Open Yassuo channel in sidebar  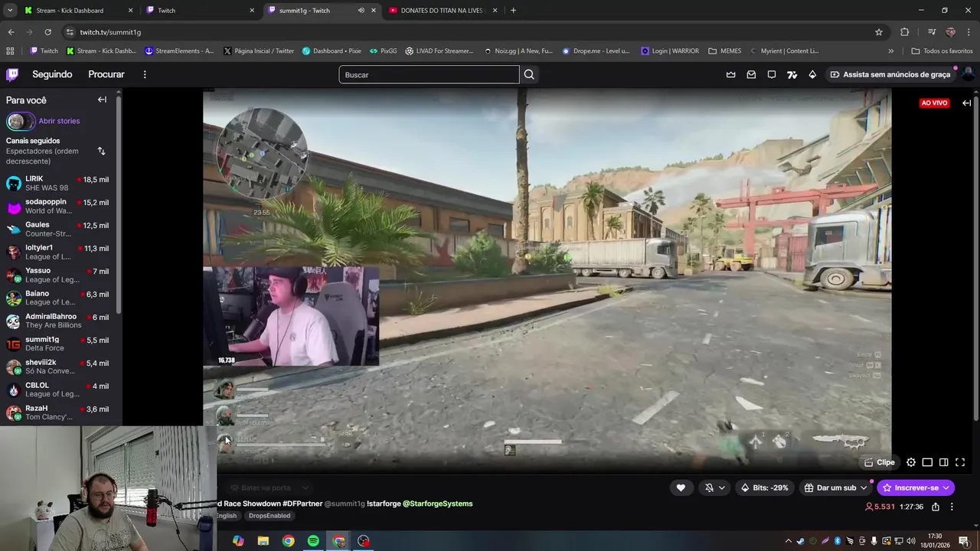(60, 275)
